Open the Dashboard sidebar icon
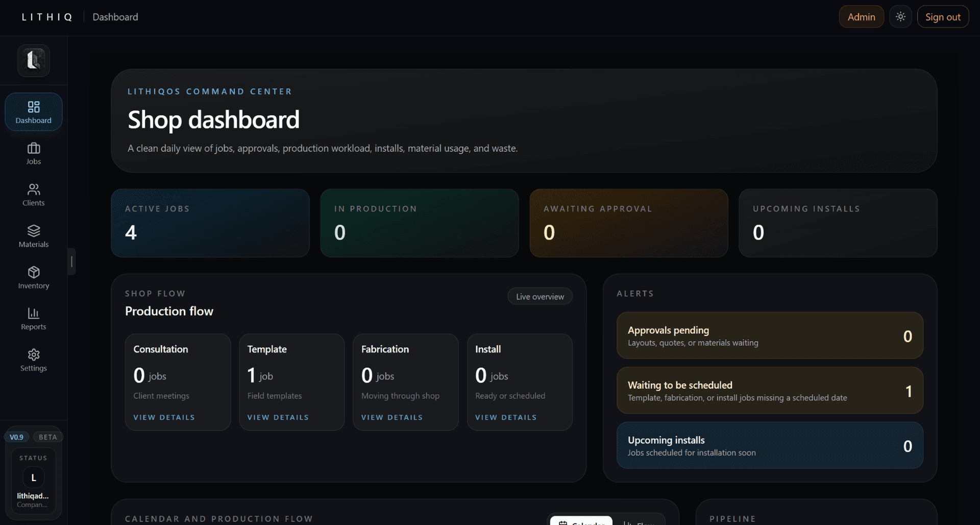Screen dimensions: 980x525 [34, 107]
